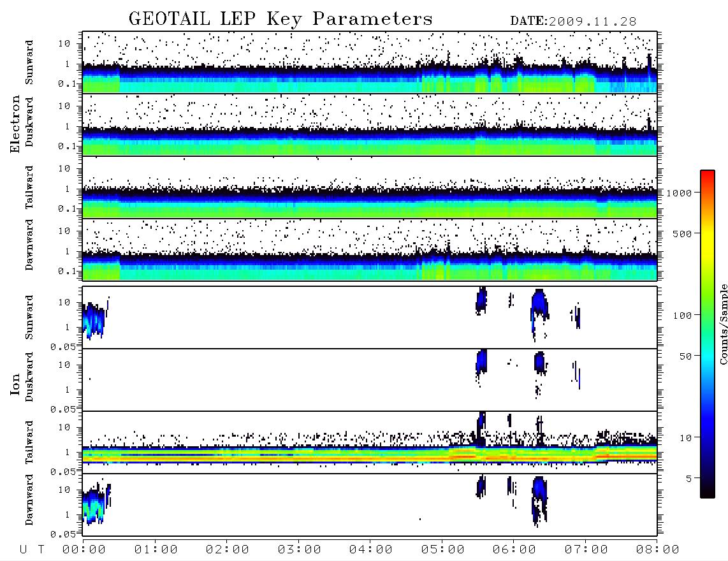Click the 00:00 time tick label

(84, 550)
